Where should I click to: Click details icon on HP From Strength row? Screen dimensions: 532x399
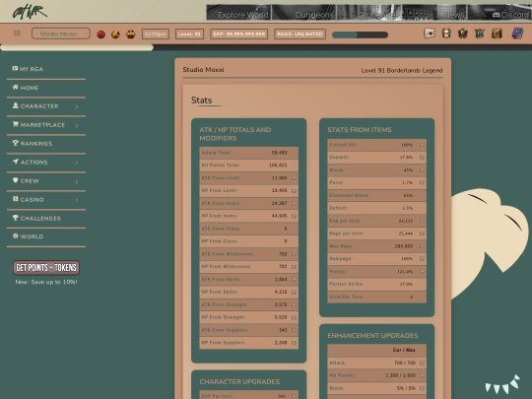[294, 317]
